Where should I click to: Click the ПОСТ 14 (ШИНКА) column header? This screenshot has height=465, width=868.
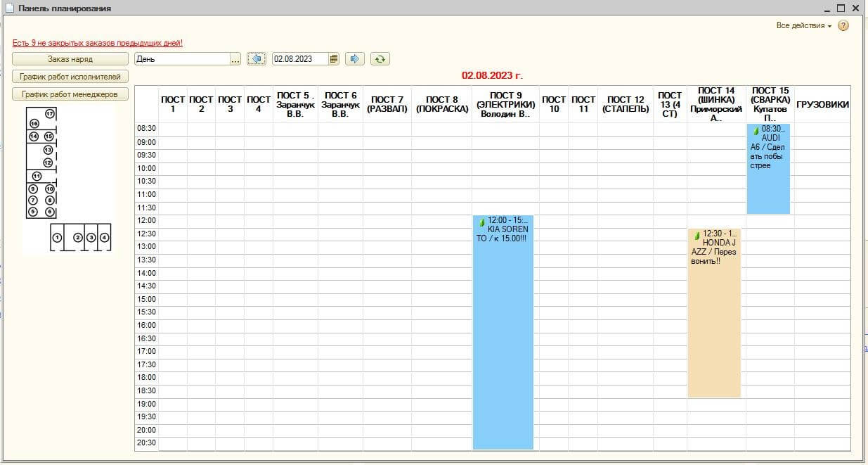(716, 104)
